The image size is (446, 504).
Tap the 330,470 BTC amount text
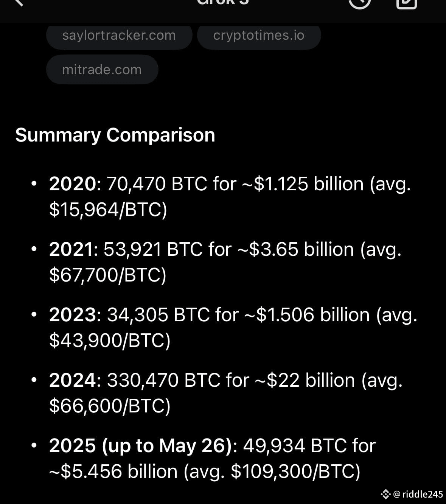click(164, 380)
